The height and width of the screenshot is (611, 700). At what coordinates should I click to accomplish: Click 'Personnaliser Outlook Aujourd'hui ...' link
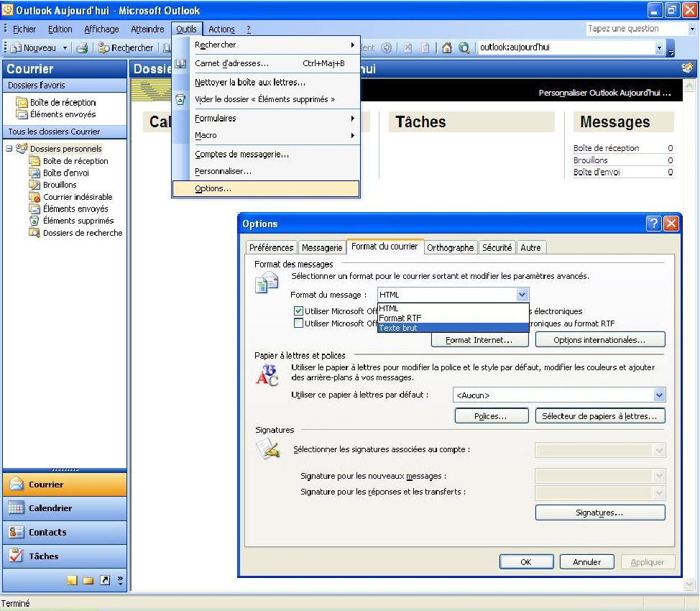coord(604,93)
